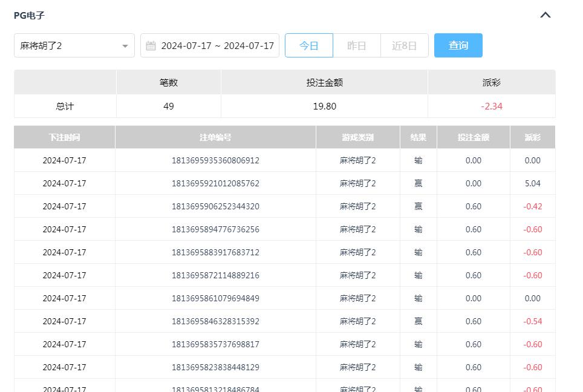Switch to the 昨日 filter
This screenshot has width=583, height=392.
click(x=357, y=45)
